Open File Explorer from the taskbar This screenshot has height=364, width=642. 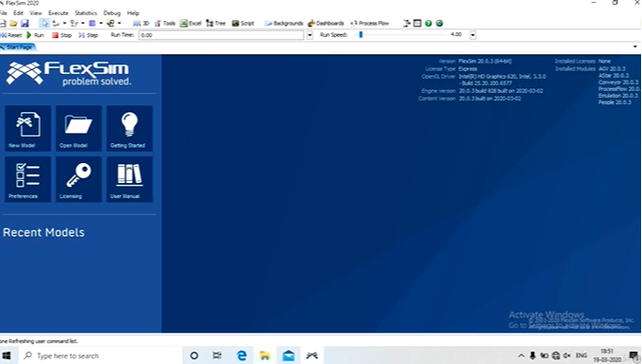point(265,355)
